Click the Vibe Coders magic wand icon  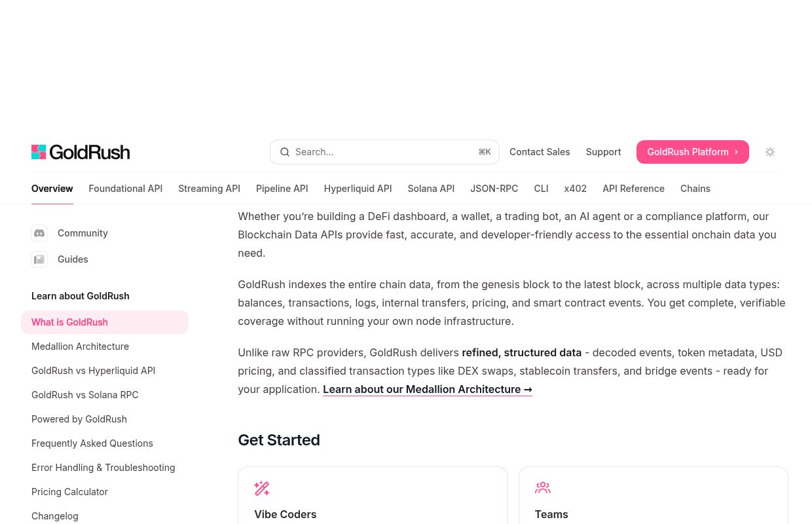(262, 488)
